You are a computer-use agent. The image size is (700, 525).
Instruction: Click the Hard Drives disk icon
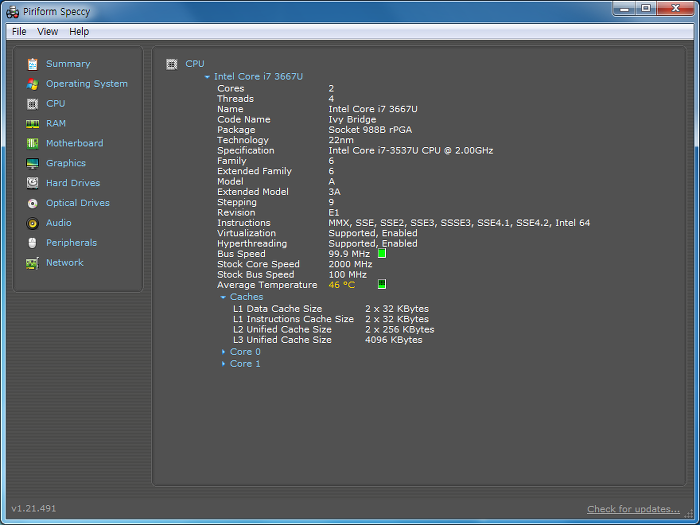(32, 183)
